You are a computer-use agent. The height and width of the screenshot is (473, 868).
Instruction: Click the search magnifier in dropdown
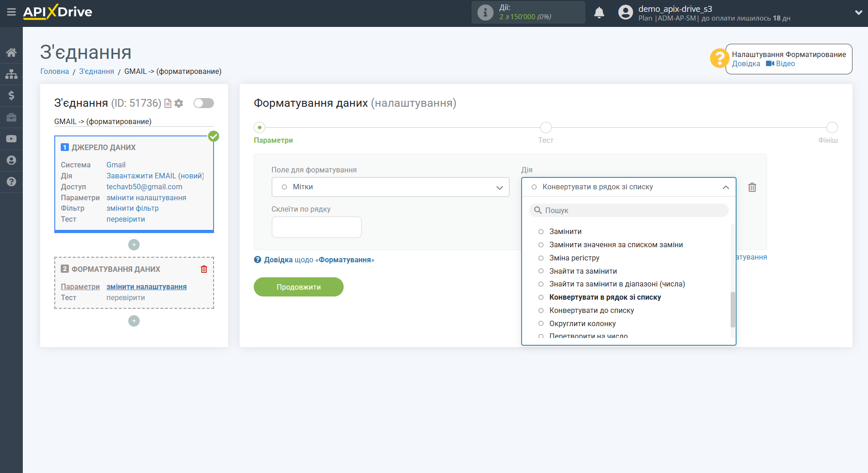[x=538, y=210]
